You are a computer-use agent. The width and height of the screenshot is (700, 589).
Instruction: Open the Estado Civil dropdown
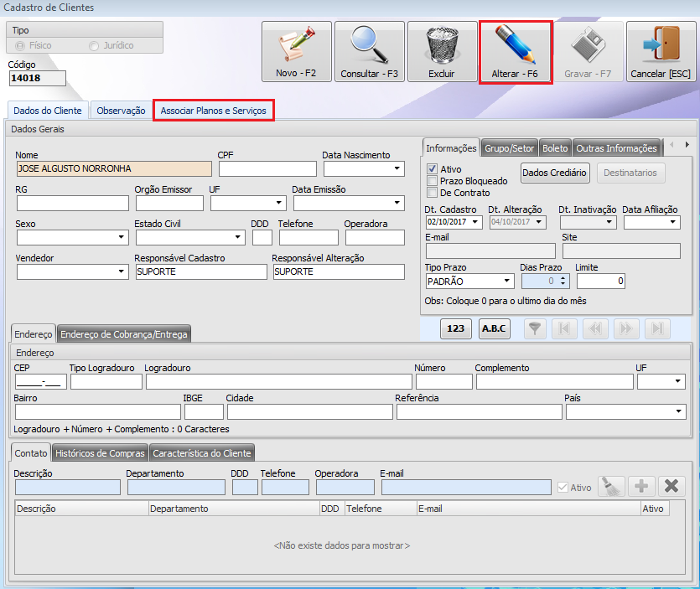(238, 237)
